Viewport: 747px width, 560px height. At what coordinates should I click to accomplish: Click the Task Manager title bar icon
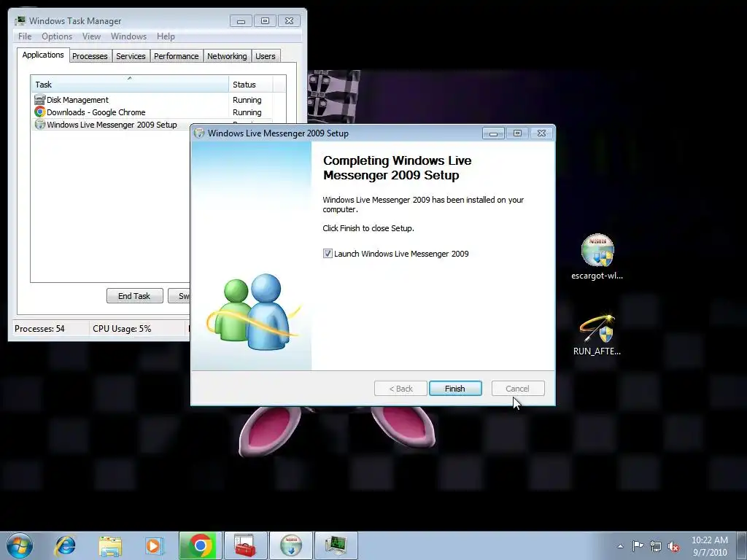(20, 20)
